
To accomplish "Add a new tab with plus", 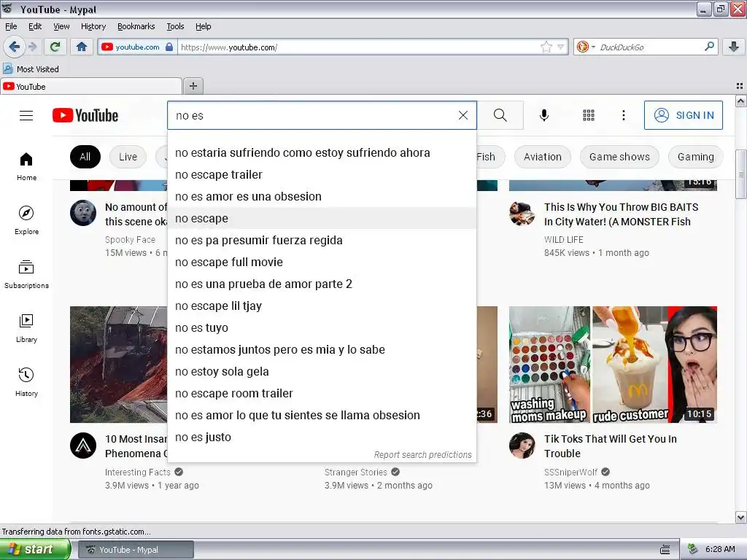I will pos(193,86).
